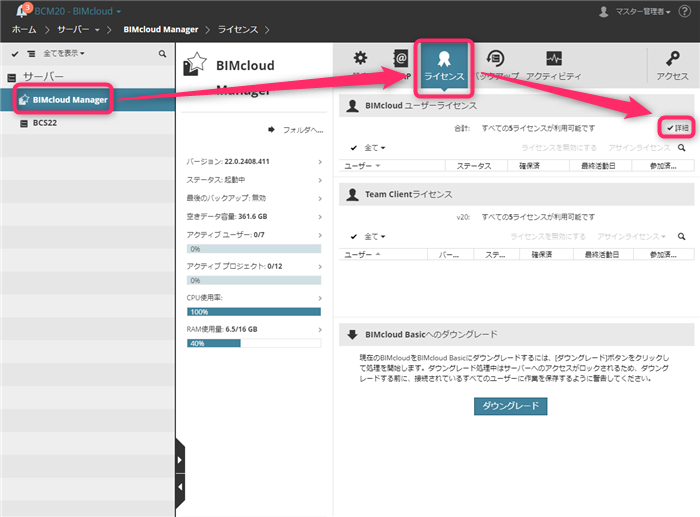The width and height of the screenshot is (700, 517).
Task: Go to ライセンス breadcrumb
Action: [x=238, y=29]
